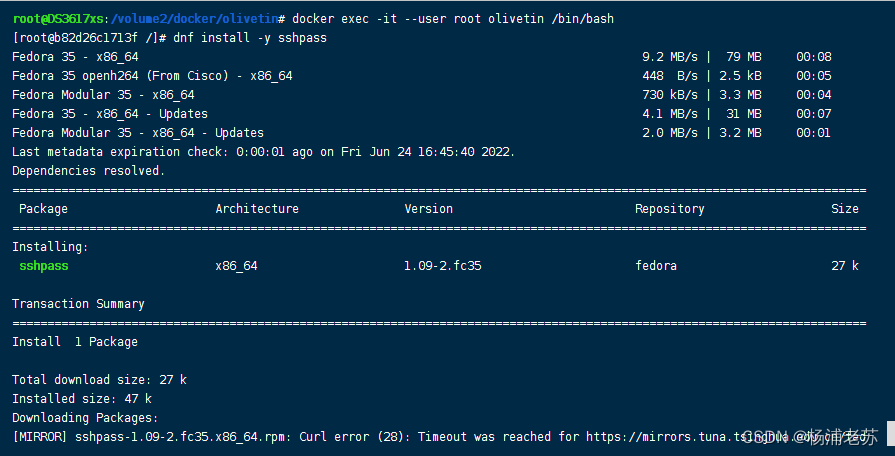Click the 'Total download size: 27 k' line
The height and width of the screenshot is (456, 895).
coord(99,380)
